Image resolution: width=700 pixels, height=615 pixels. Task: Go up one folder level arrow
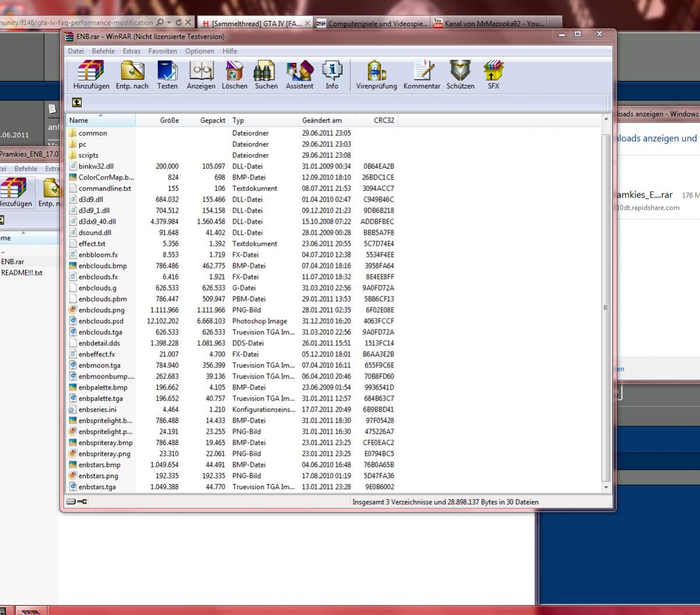(x=76, y=102)
